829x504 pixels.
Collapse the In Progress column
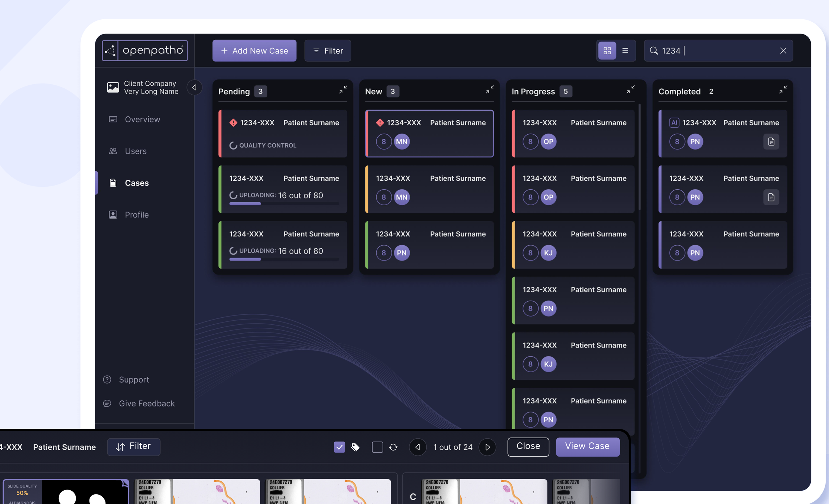click(631, 89)
